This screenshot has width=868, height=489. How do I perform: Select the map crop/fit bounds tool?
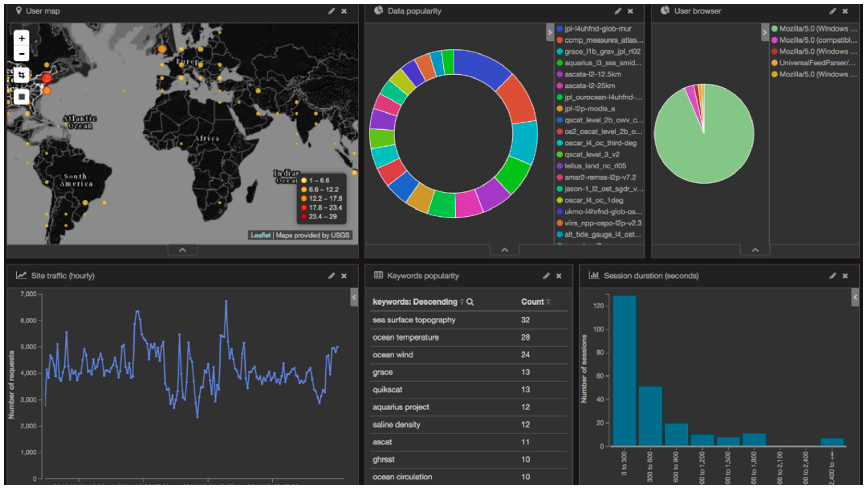coord(22,75)
